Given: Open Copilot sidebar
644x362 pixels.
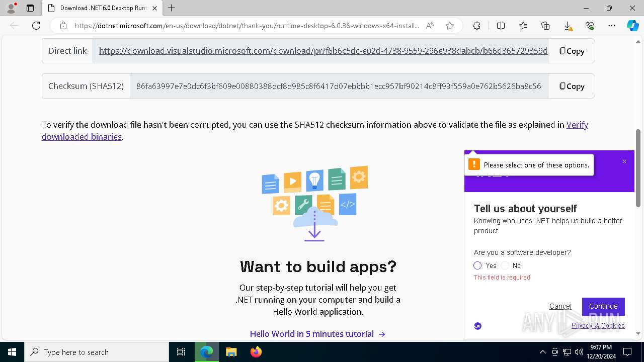Looking at the screenshot, I should [632, 26].
